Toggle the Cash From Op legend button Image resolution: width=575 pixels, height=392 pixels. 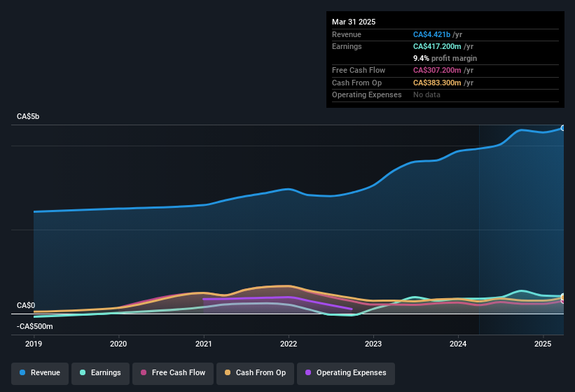coord(255,373)
